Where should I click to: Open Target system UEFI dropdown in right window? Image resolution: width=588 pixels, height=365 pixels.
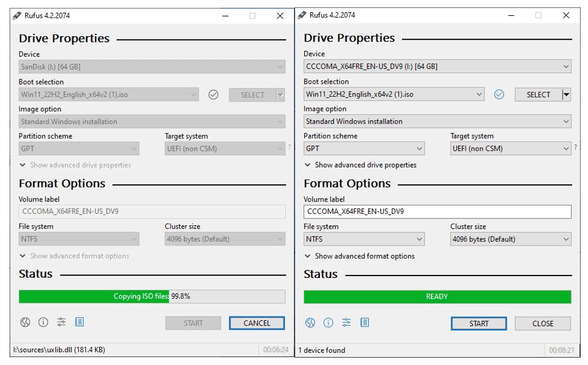[511, 148]
